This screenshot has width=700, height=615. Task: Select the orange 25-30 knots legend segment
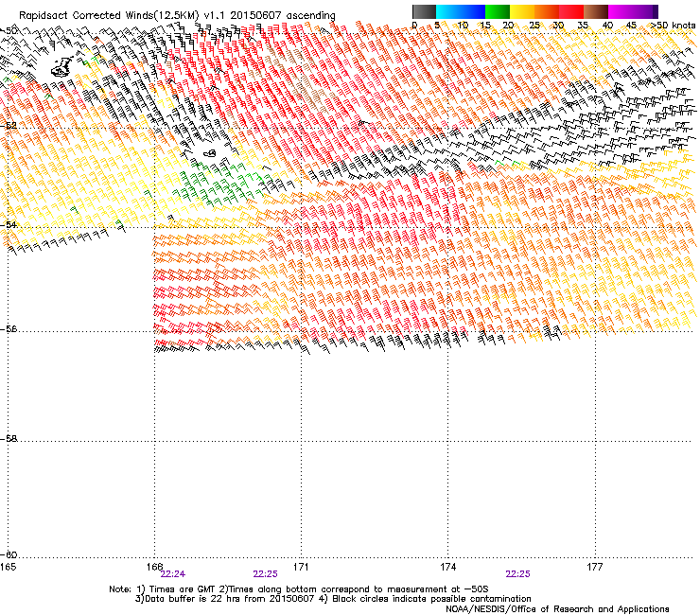[x=547, y=11]
